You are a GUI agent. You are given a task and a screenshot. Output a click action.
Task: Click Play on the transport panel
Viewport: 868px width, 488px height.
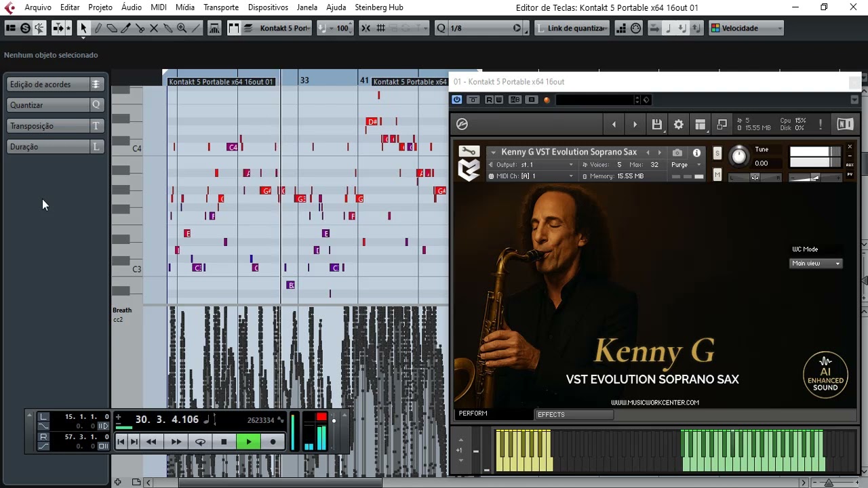coord(248,442)
